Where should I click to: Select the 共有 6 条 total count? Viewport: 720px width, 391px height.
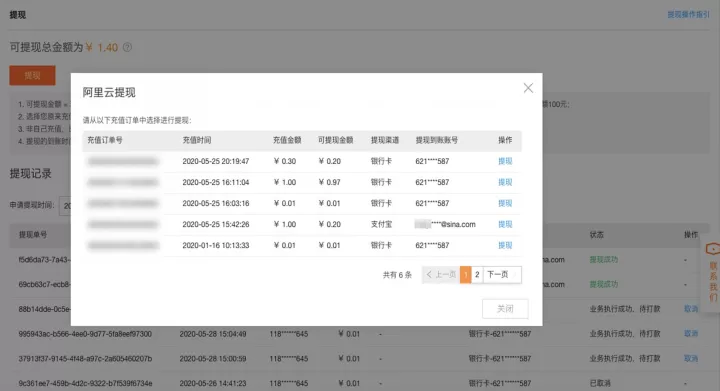click(x=397, y=275)
